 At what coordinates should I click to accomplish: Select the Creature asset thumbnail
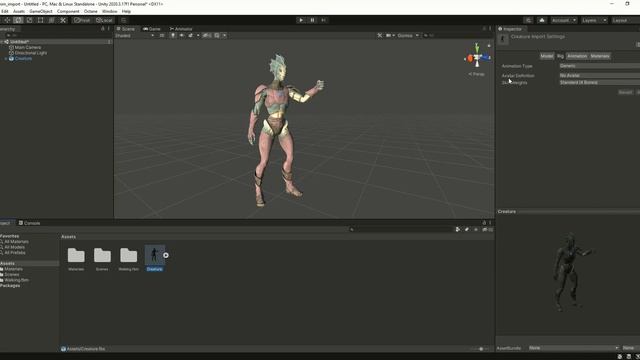point(155,256)
